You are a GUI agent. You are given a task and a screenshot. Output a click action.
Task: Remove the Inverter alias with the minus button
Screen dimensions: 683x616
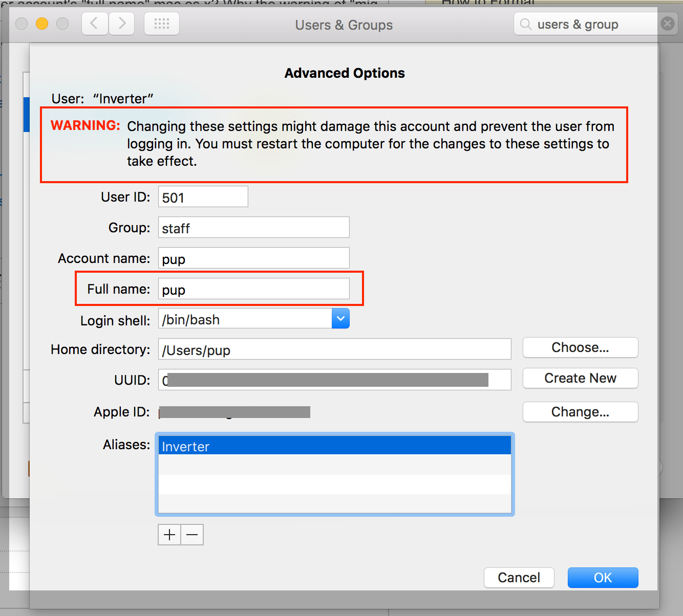click(x=192, y=534)
